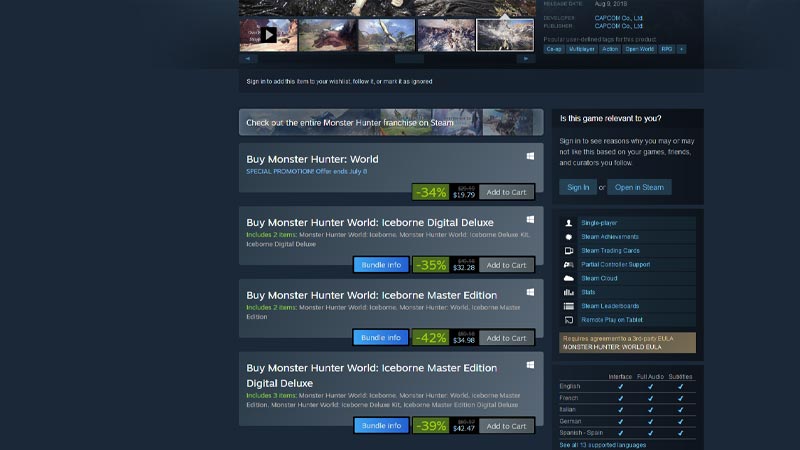This screenshot has height=450, width=800.
Task: Click the French Full Audio checkmark
Action: pyautogui.click(x=650, y=398)
